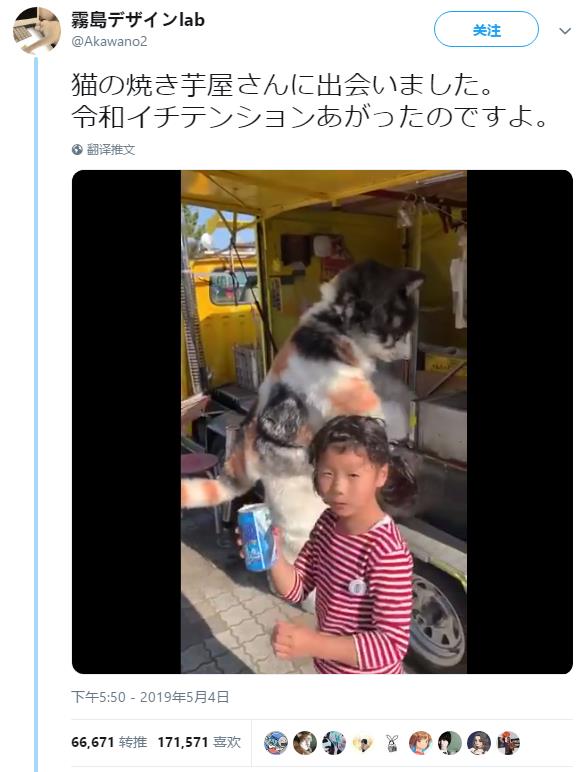View the 66,671 转推 retweets list

109,742
